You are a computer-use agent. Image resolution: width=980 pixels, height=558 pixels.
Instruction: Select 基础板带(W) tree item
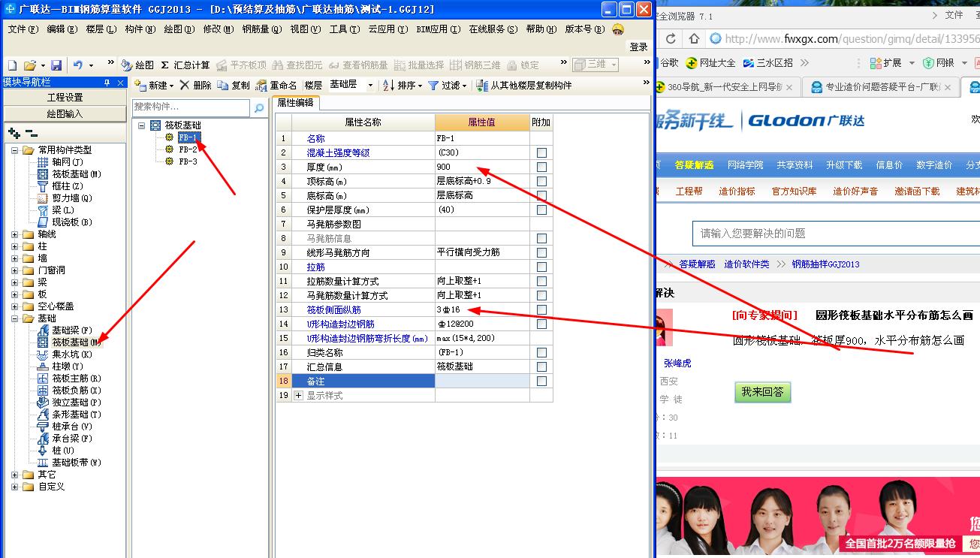point(77,463)
